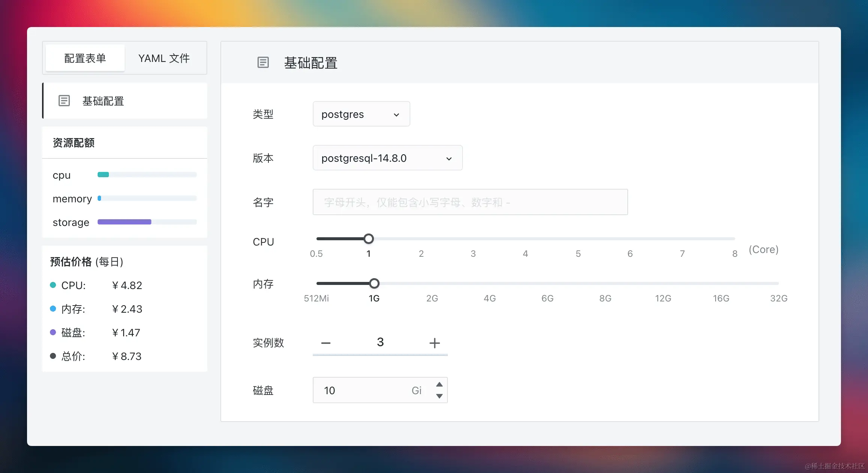Click disk size down arrow
Screen dimensions: 868x473
[439, 396]
